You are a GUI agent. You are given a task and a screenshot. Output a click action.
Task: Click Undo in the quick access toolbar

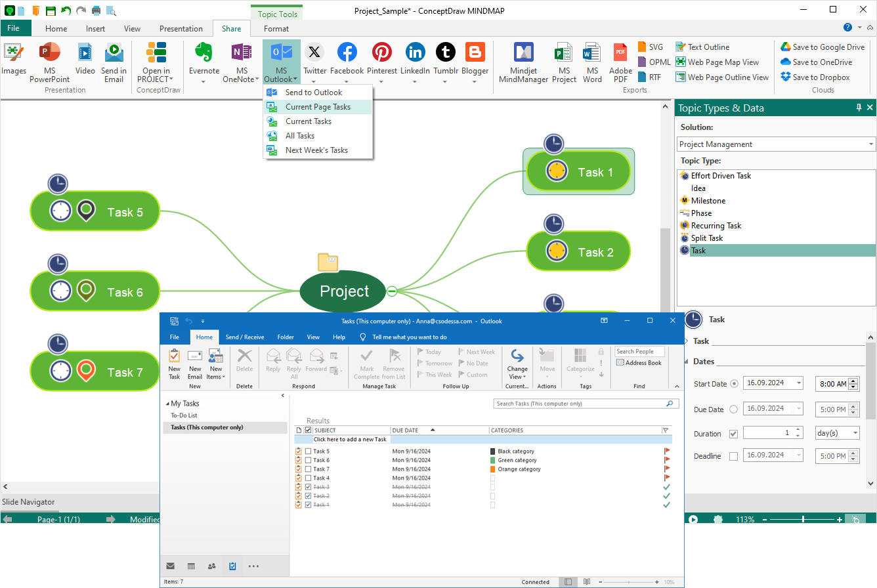[66, 10]
